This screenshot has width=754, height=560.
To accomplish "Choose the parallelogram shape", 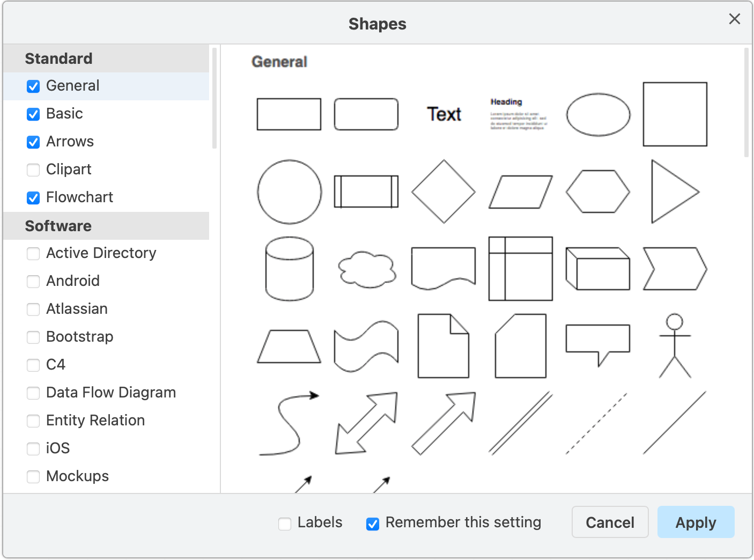I will (x=520, y=191).
